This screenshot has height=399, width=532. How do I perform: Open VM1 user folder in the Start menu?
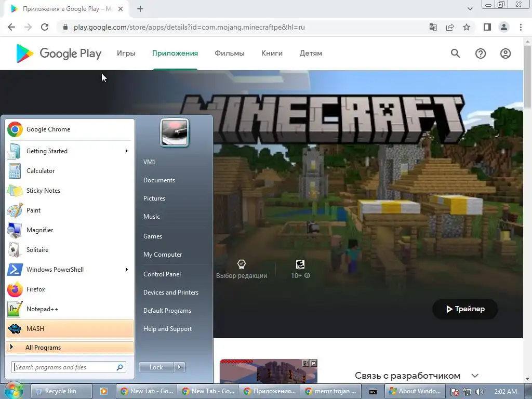149,162
